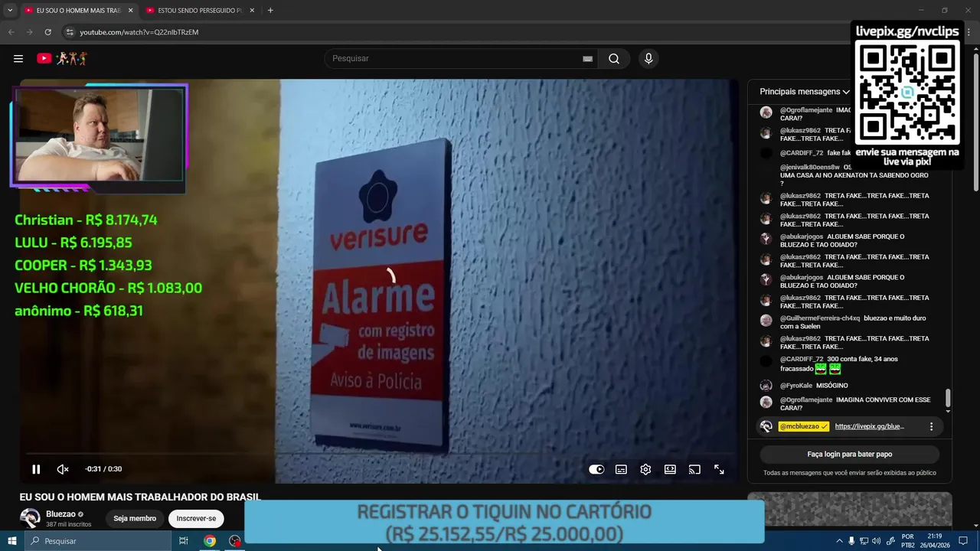Open the taskbar clock showing 21:19
Image resolution: width=980 pixels, height=551 pixels.
click(x=933, y=541)
